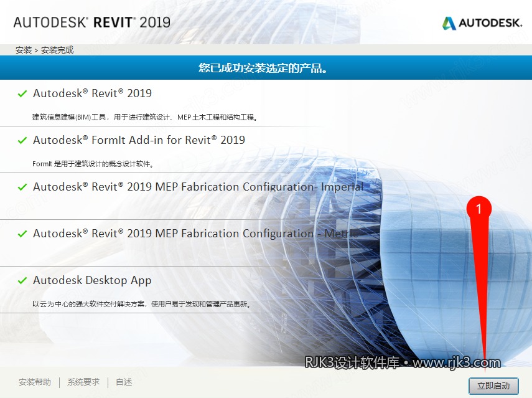This screenshot has height=398, width=532.
Task: Click the BIM tool description under Revit 2019
Action: [145, 117]
